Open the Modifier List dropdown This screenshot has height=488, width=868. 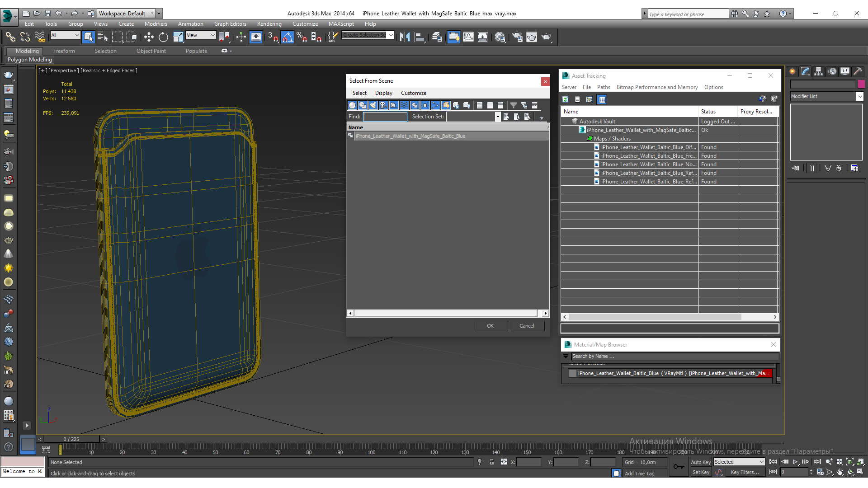pos(827,96)
